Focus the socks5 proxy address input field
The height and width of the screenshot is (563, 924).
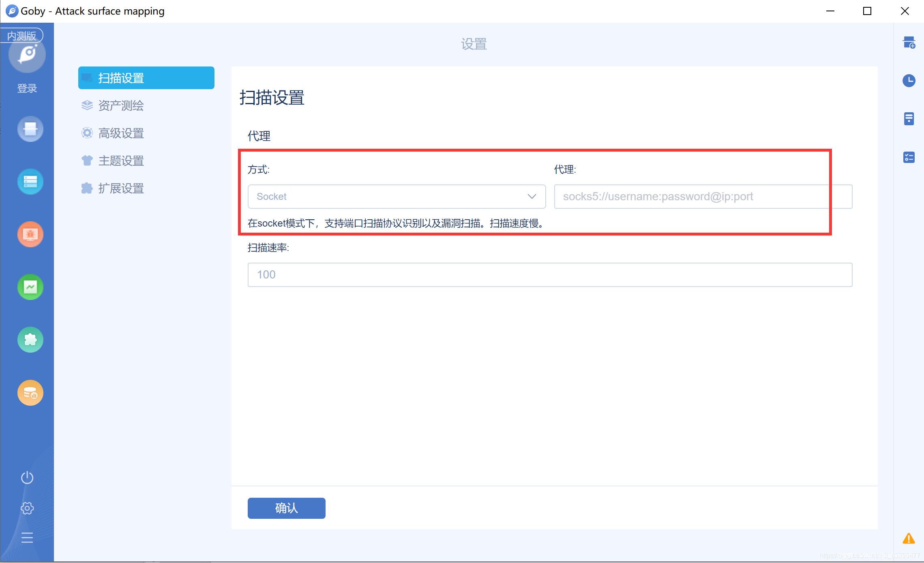703,197
